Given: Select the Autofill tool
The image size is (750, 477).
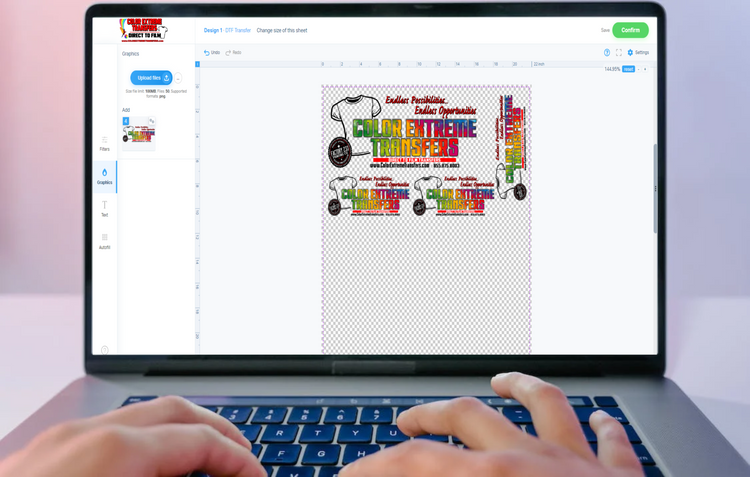Looking at the screenshot, I should tap(104, 240).
